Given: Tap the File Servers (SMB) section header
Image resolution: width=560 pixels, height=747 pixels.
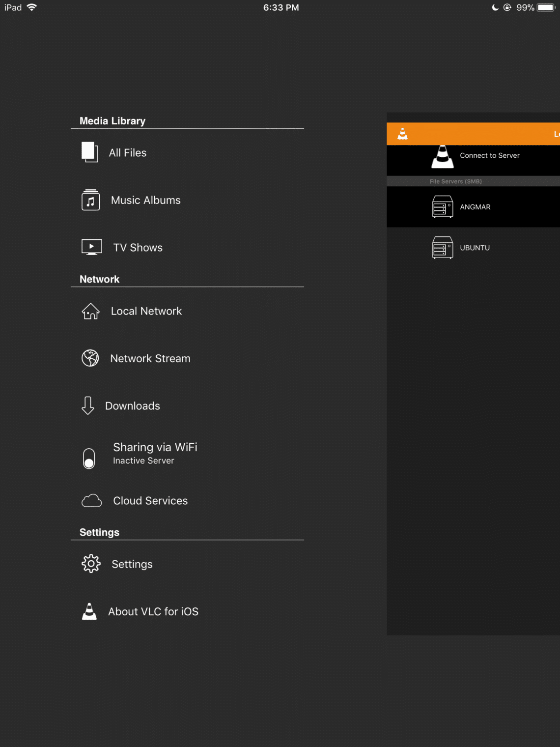Looking at the screenshot, I should [x=456, y=181].
